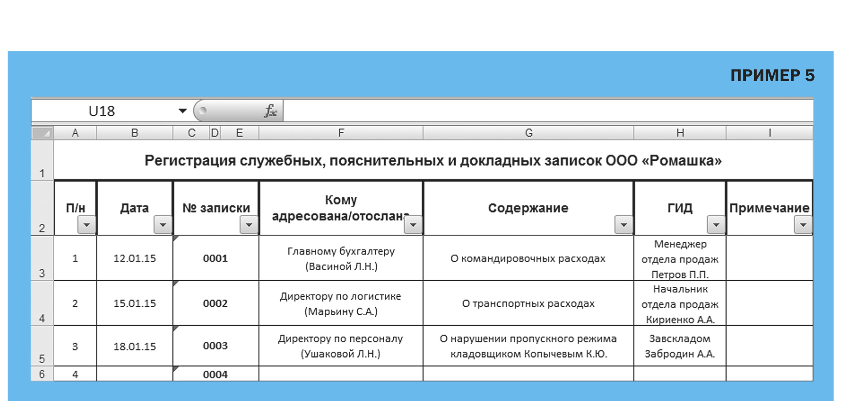Click the title 'Регистрация служебных, пояснительных и докладных записок'

[x=433, y=160]
